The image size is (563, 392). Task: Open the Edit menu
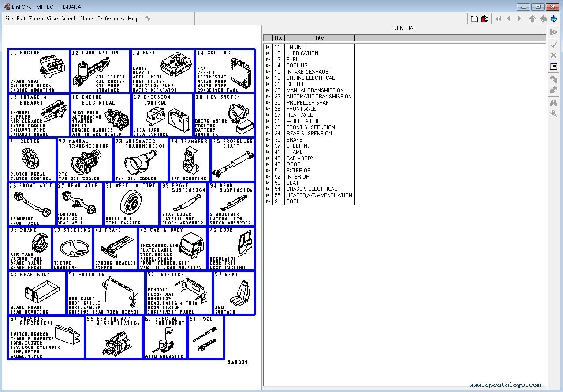click(21, 19)
